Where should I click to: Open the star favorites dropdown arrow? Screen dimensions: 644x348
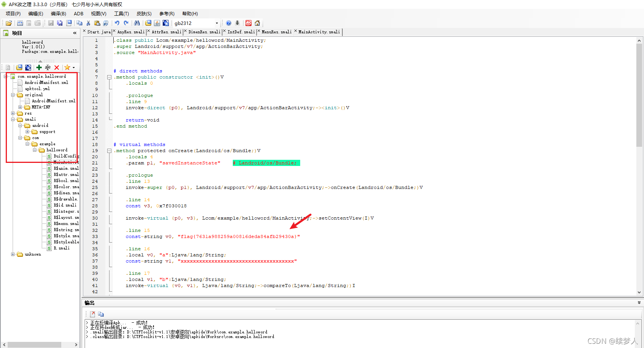[74, 67]
